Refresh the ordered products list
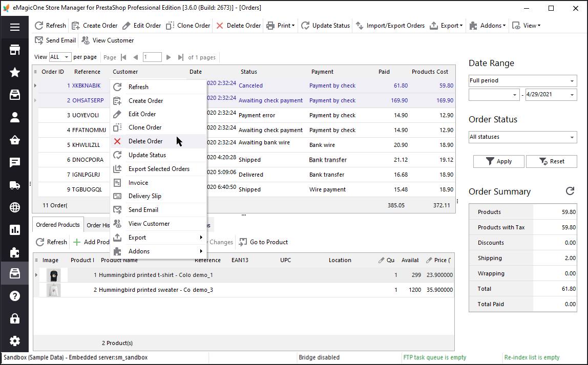 [51, 242]
